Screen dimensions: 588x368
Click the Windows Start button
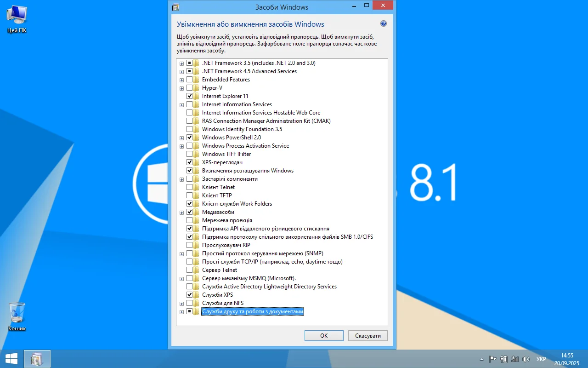[11, 359]
